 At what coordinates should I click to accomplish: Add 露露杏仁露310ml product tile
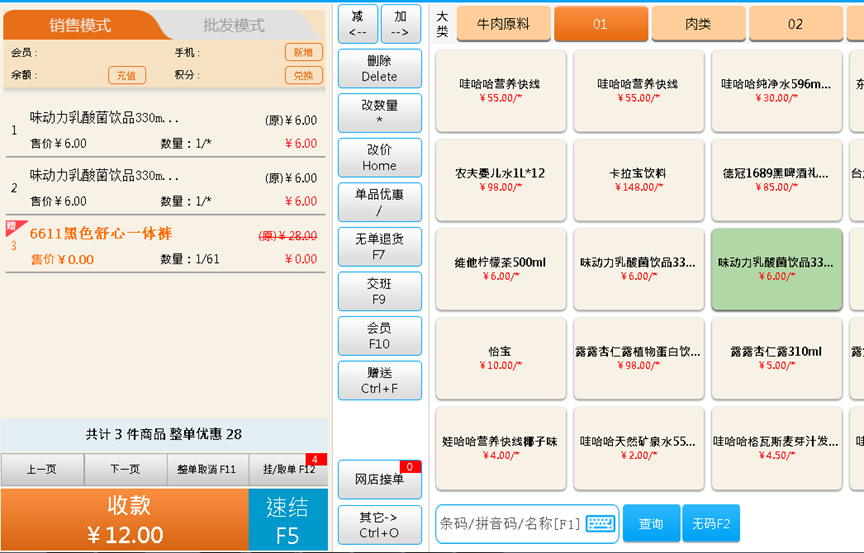(777, 358)
